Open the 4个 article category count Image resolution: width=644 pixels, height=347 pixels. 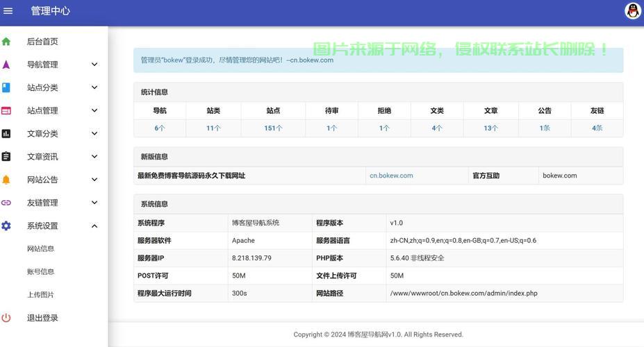point(437,128)
